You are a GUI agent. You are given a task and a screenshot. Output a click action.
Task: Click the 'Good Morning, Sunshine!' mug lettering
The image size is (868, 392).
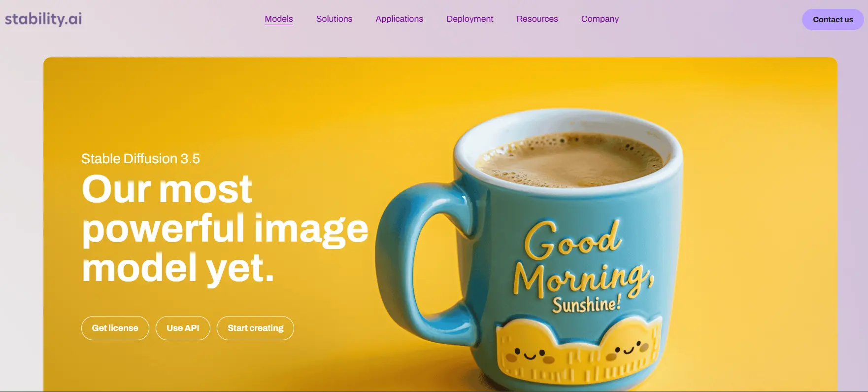[583, 266]
